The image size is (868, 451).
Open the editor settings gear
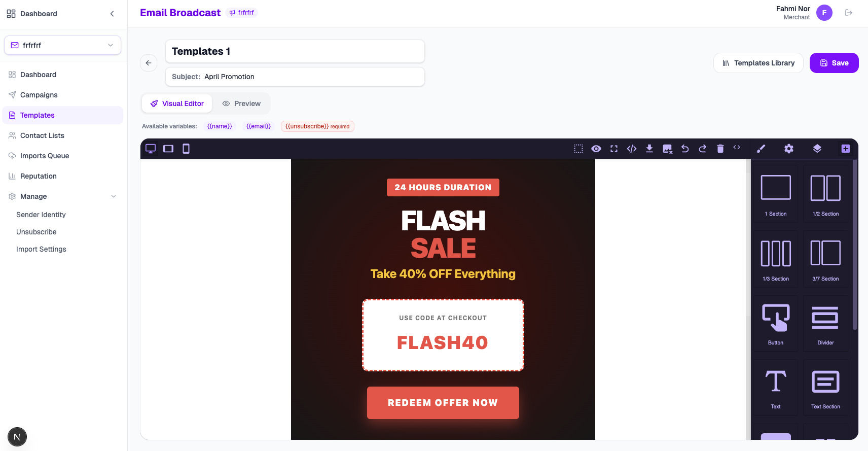pos(789,148)
